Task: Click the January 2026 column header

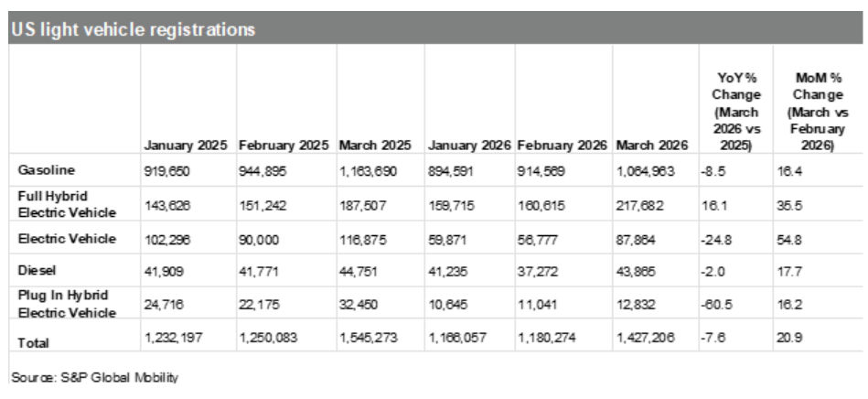Action: click(x=469, y=146)
